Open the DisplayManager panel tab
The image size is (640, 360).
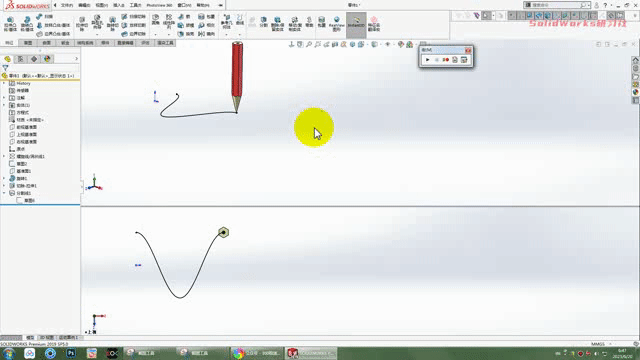(x=47, y=59)
